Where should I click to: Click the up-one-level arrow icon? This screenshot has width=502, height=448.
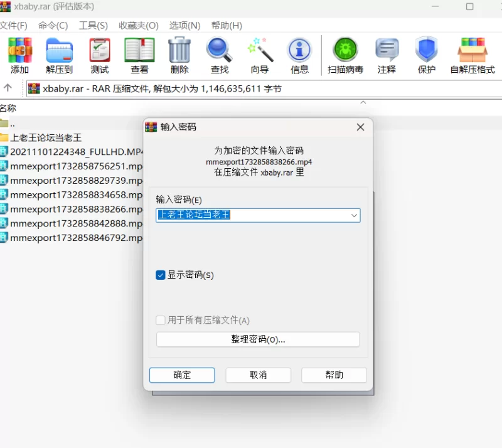(x=8, y=87)
